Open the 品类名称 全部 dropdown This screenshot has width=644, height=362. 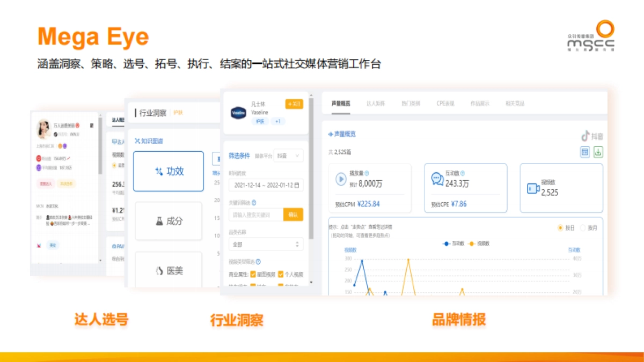[x=266, y=244]
